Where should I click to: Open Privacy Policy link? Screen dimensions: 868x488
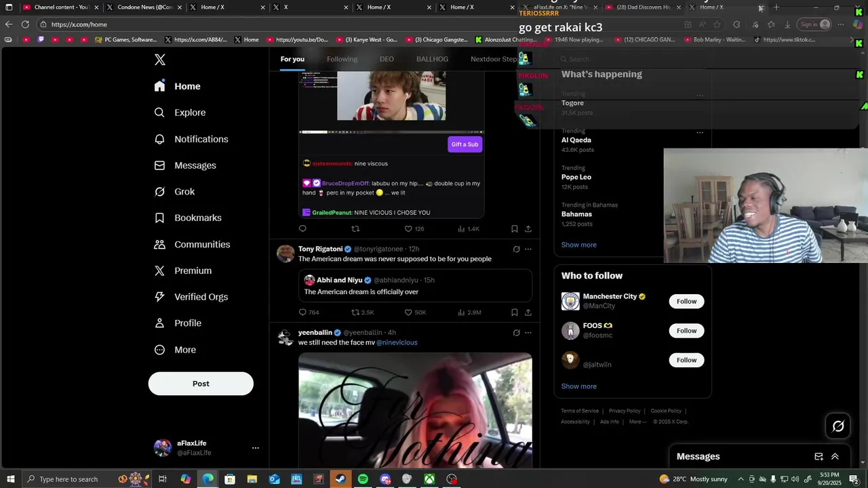tap(625, 411)
